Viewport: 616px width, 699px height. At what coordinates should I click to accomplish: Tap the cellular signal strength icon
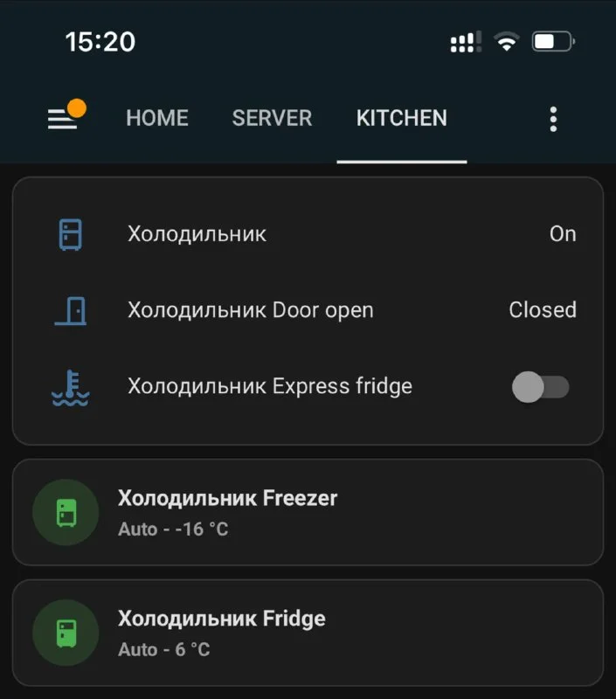[x=465, y=42]
